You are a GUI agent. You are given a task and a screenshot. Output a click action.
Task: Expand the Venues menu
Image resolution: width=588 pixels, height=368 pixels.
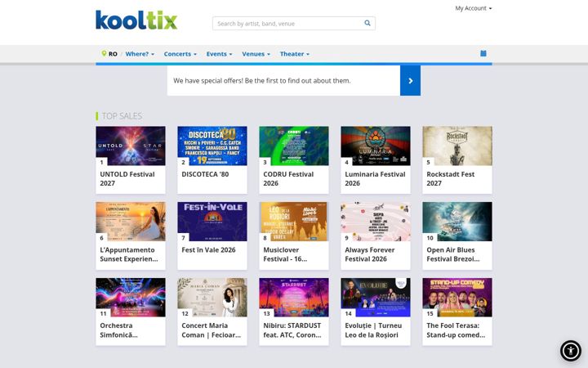point(256,54)
